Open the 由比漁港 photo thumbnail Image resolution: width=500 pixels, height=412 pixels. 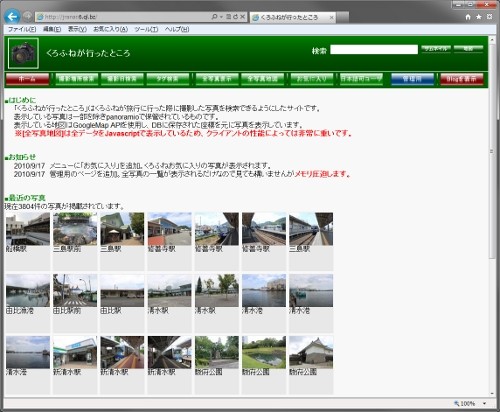[28, 290]
